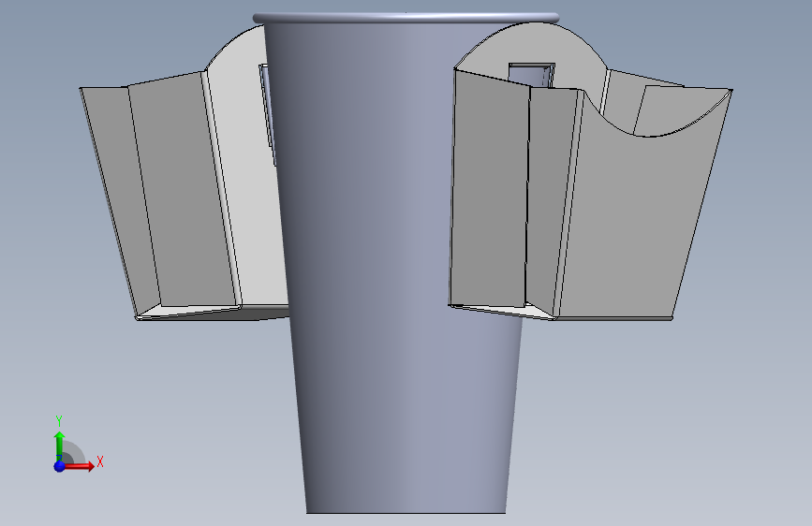The height and width of the screenshot is (526, 812).
Task: Select the left carton's rounded back flap
Action: point(248,166)
